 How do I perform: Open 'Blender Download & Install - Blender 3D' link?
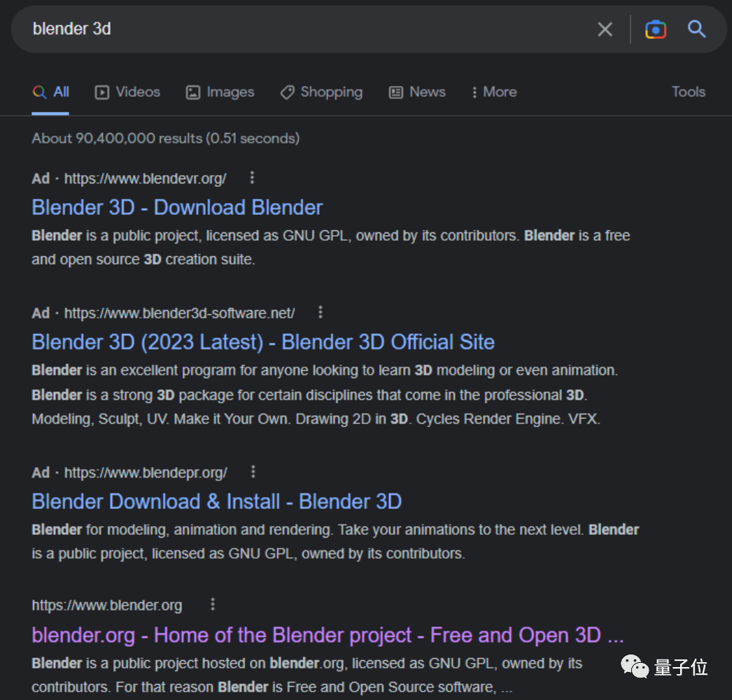coord(217,501)
